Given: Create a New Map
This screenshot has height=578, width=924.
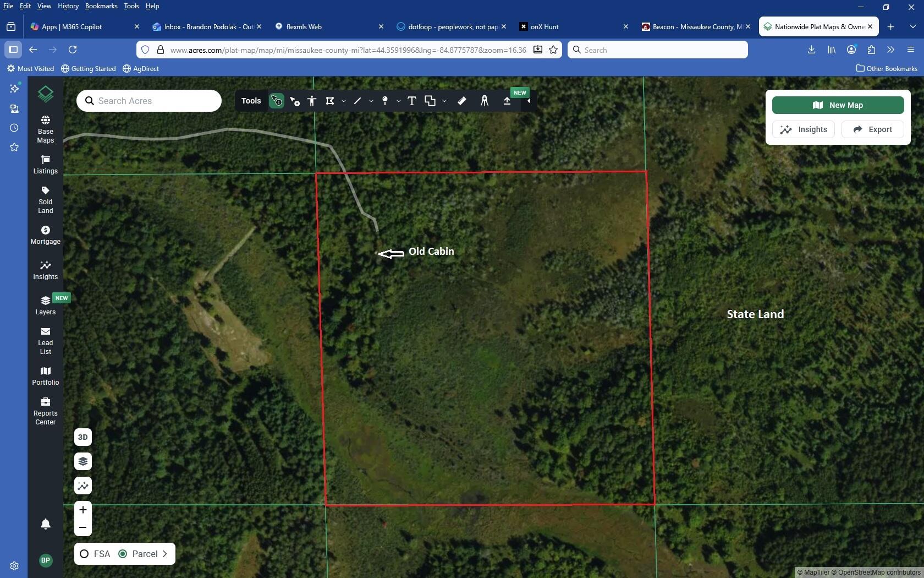Looking at the screenshot, I should click(x=837, y=105).
